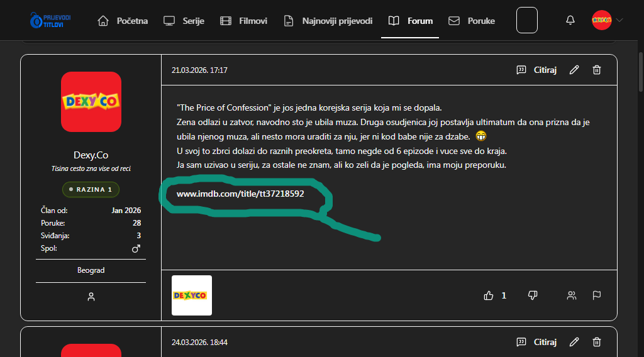The image size is (644, 357).
Task: Click the post timestamp 24.03.2026. 18:44
Action: click(199, 342)
